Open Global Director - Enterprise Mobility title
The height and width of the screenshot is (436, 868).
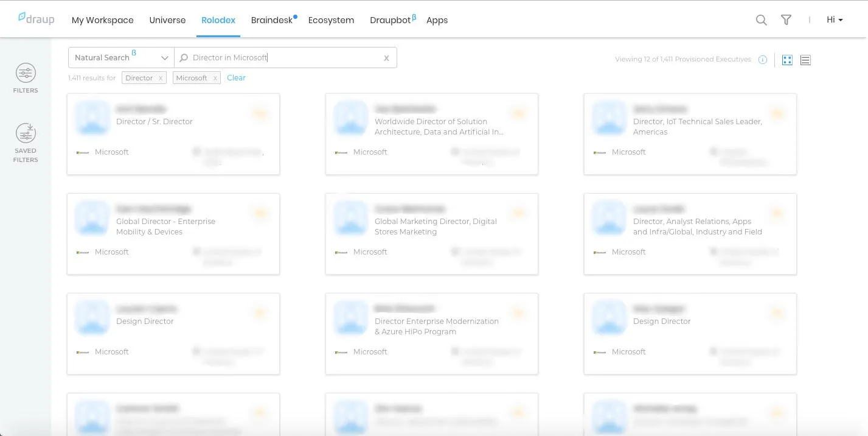coord(165,227)
